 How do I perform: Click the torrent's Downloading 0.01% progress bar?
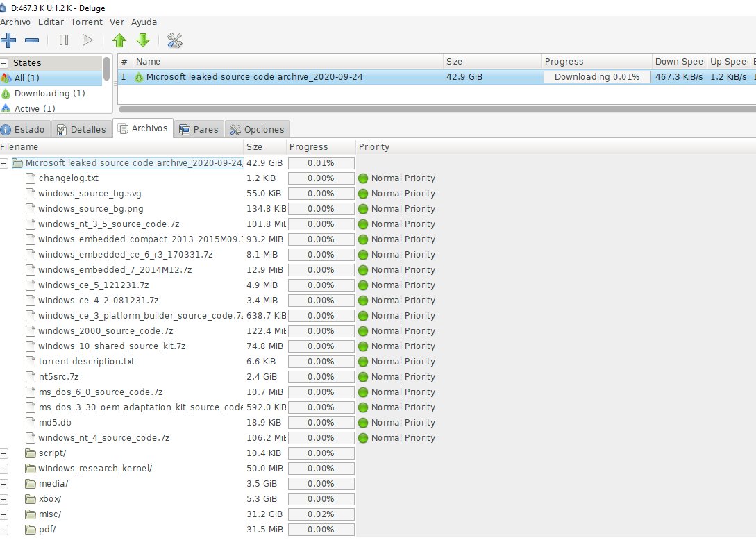597,77
